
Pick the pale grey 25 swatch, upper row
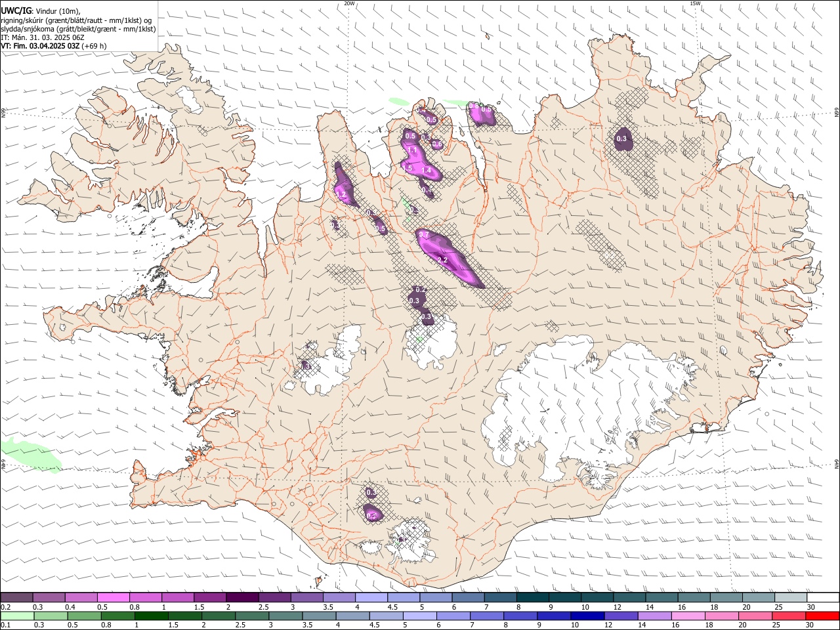click(791, 598)
